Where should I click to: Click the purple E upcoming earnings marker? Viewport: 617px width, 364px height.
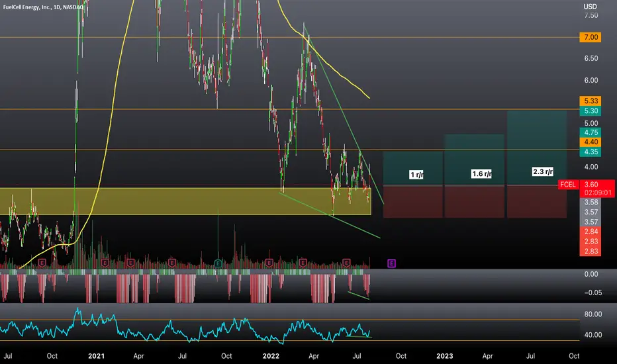click(391, 263)
